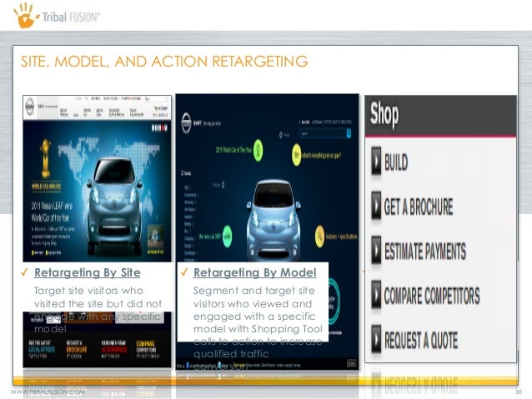Click the Nissan logo in middle screenshot

186,123
